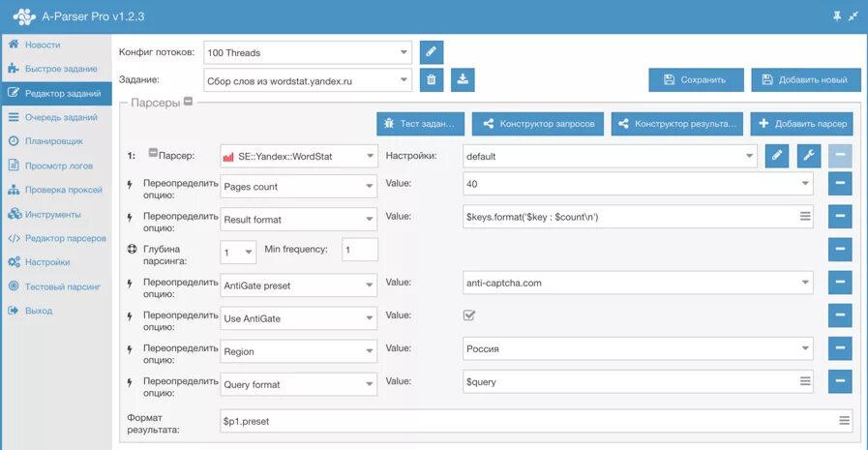Open Быстрое задание in the sidebar
Screen dimensions: 868x450
pyautogui.click(x=56, y=69)
